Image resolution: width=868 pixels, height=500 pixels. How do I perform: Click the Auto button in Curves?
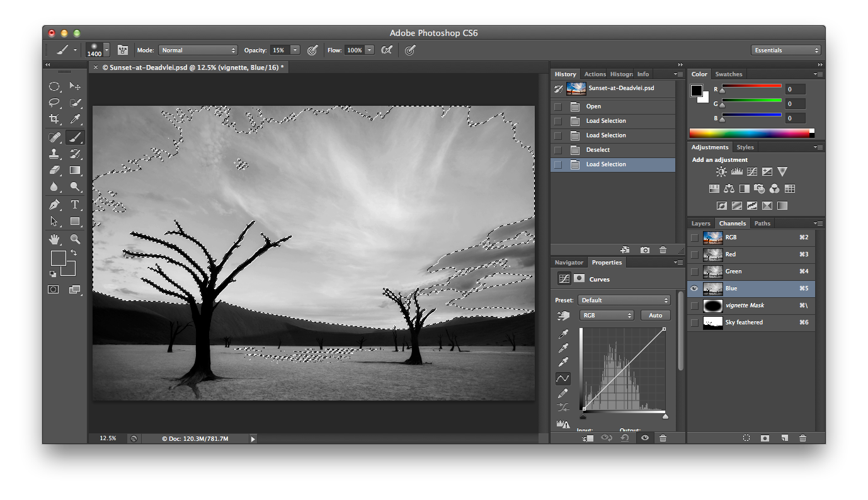656,315
